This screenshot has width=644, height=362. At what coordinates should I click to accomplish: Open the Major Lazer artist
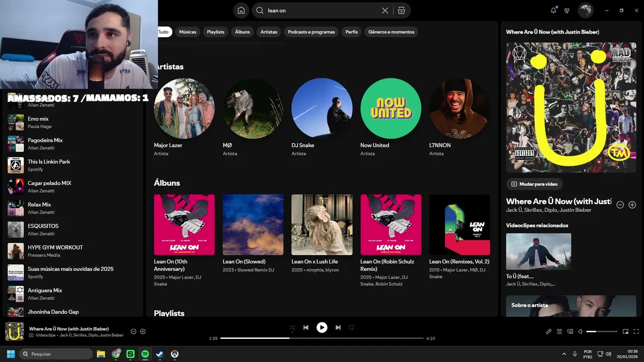coord(184,108)
